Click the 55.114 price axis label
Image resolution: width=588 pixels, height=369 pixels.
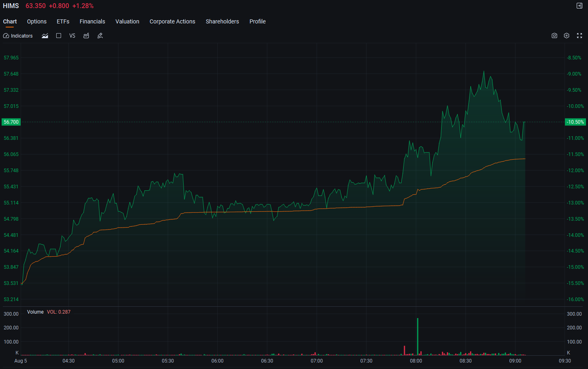(x=11, y=203)
